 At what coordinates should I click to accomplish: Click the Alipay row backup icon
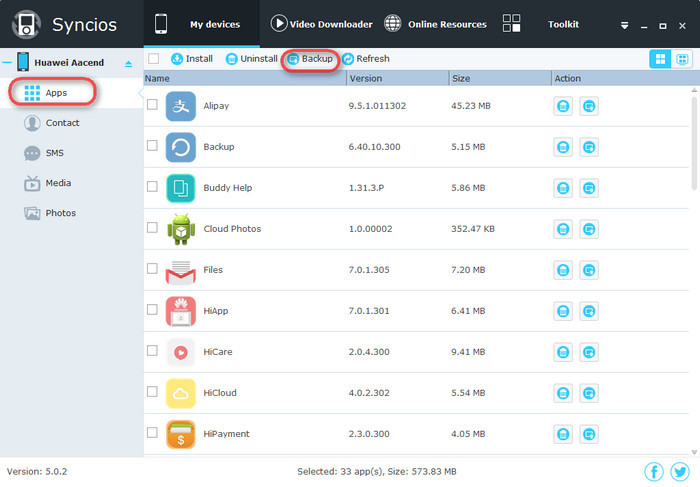tap(589, 106)
